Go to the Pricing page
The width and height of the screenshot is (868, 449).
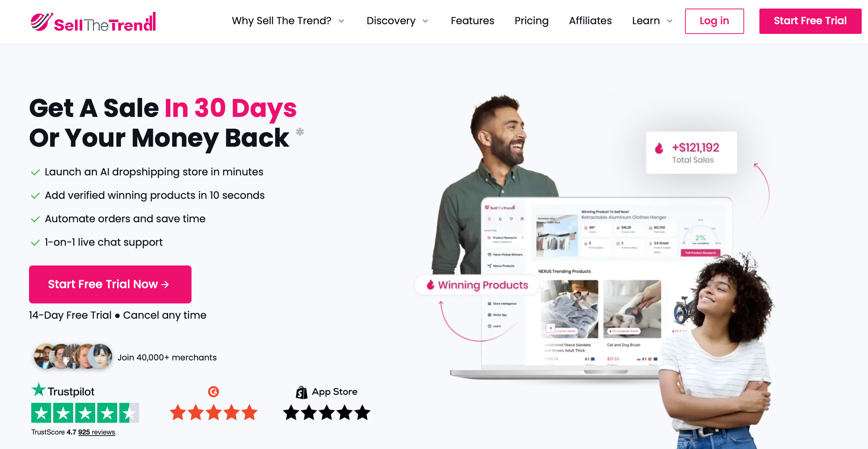531,21
